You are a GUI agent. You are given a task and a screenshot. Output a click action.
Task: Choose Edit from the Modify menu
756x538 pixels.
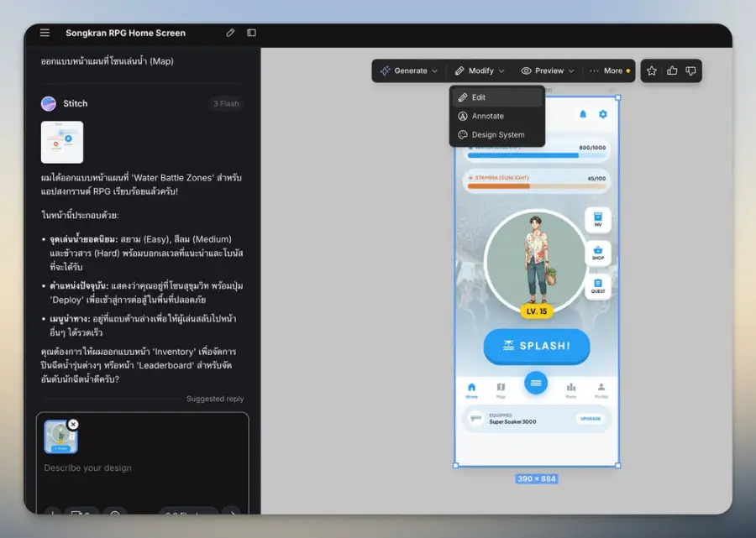tap(497, 97)
